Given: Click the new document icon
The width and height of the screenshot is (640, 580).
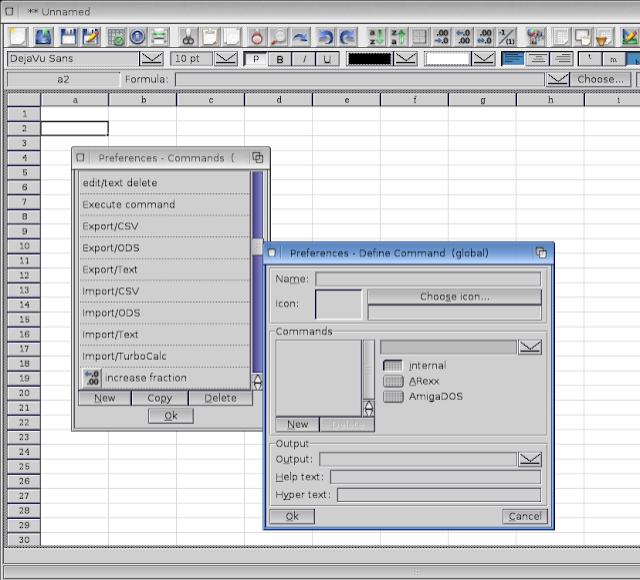Looking at the screenshot, I should [x=17, y=37].
